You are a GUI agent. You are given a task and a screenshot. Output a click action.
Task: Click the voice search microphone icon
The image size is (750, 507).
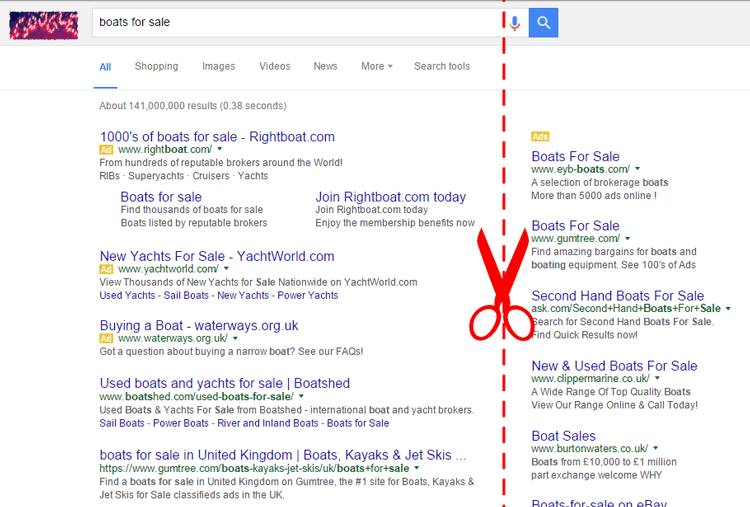click(x=515, y=22)
